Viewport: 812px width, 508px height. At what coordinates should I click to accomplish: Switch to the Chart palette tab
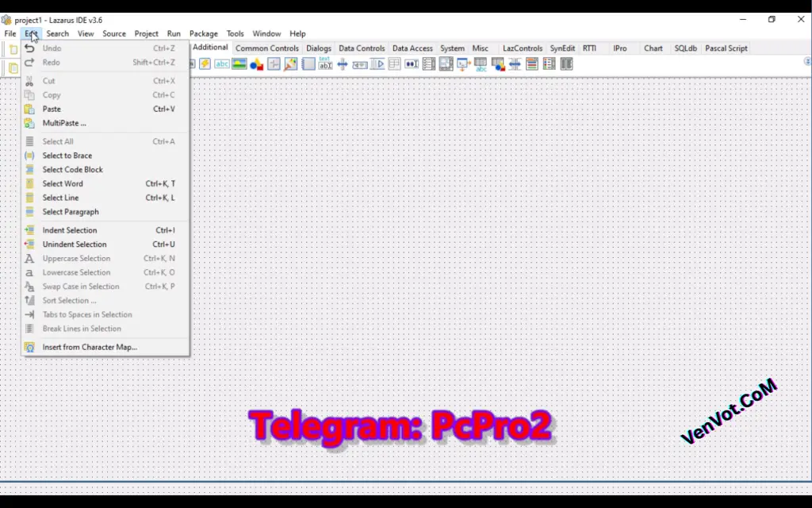(x=653, y=48)
